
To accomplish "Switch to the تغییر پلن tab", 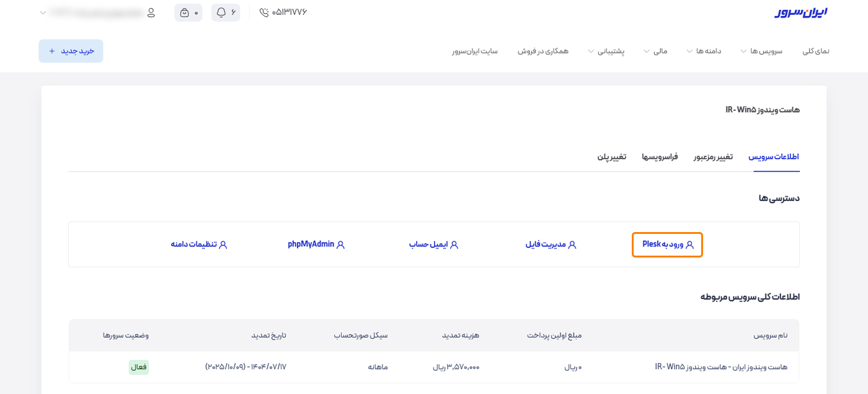I will (x=611, y=156).
